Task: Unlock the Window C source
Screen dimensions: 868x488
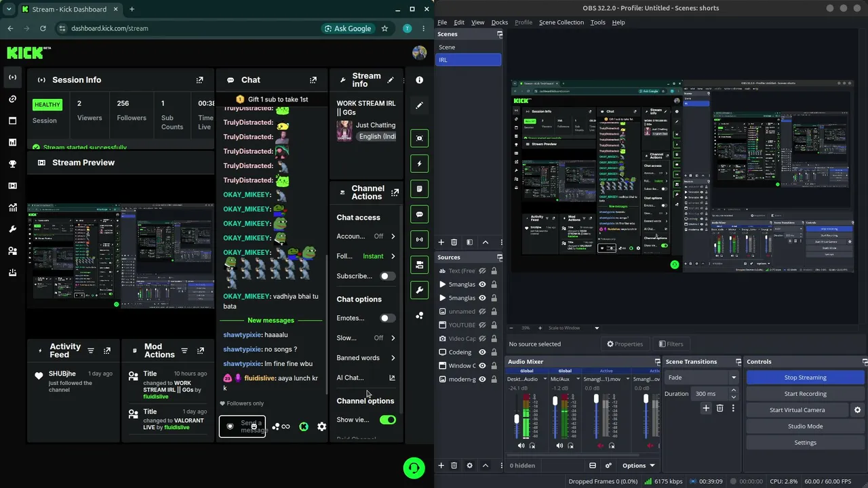Action: click(494, 366)
